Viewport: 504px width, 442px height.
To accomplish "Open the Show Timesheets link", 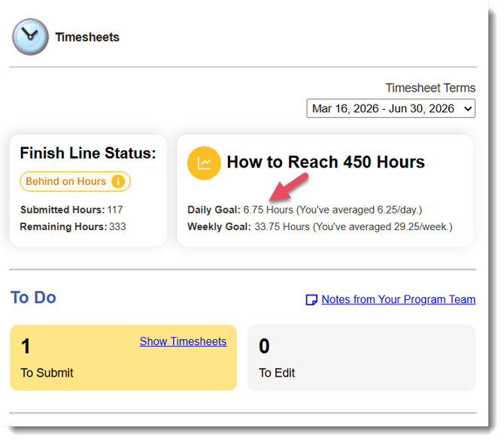I will pos(183,341).
